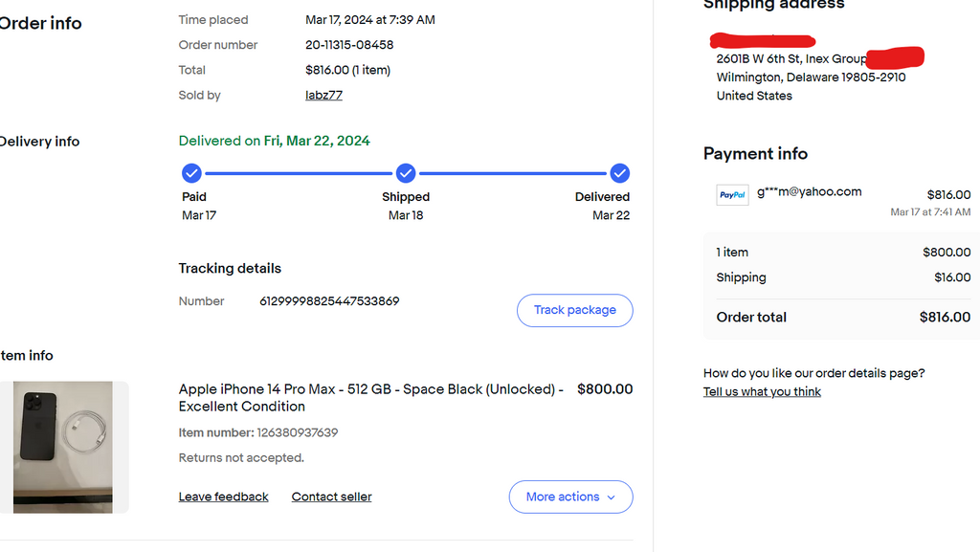Click the progress bar between Shipped and Delivered

coord(513,173)
